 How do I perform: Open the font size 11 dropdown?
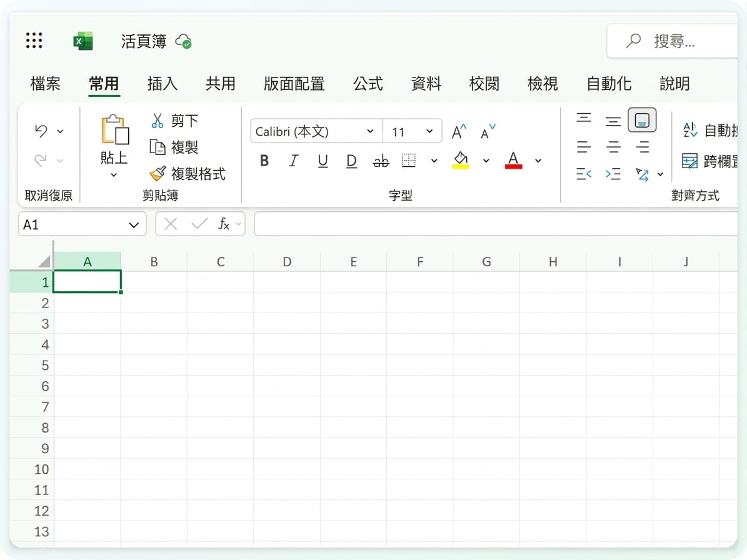(429, 131)
